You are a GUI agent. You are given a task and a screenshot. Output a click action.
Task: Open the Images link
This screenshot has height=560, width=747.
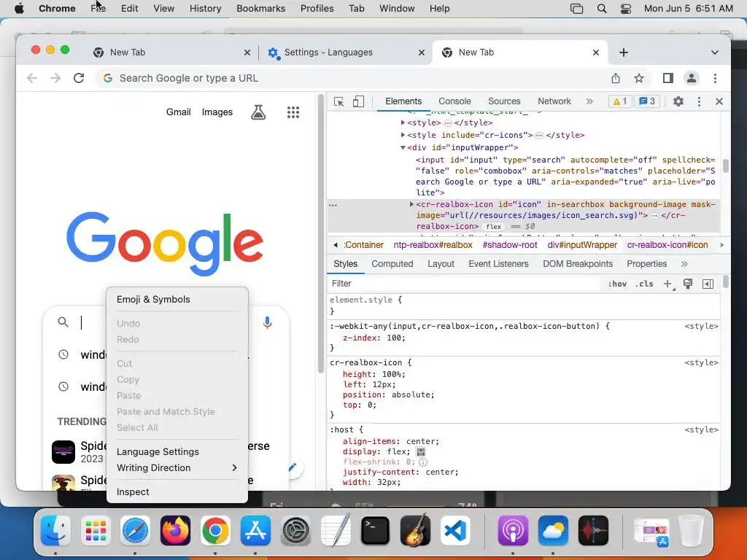(217, 112)
